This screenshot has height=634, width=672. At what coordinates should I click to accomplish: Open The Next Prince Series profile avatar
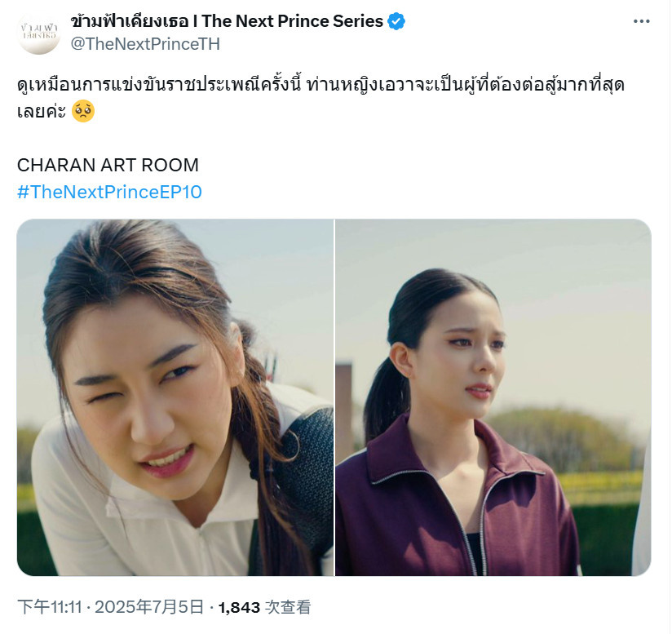point(39,33)
